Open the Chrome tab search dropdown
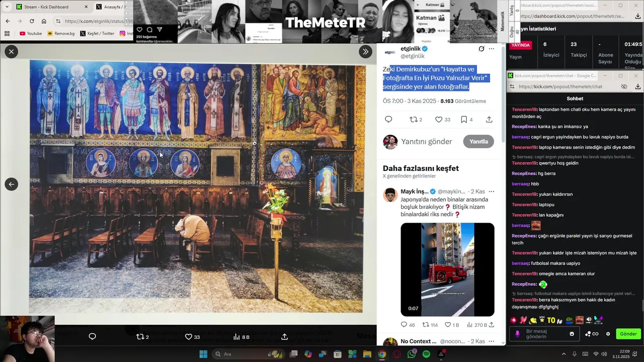Viewport: 644px width, 362px height. point(7,7)
